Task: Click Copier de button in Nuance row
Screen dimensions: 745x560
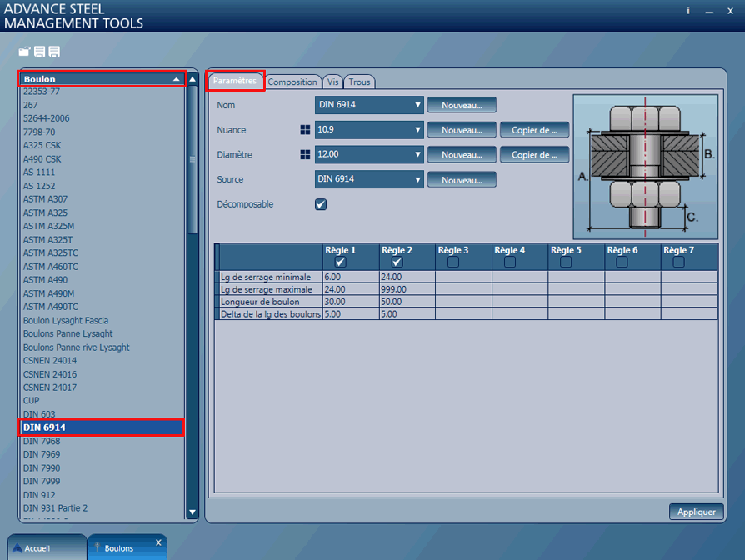Action: (534, 130)
